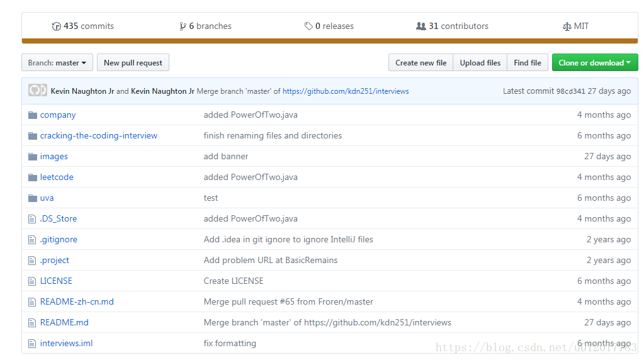This screenshot has height=360, width=644.
Task: Click the leetcode folder icon
Action: click(33, 177)
